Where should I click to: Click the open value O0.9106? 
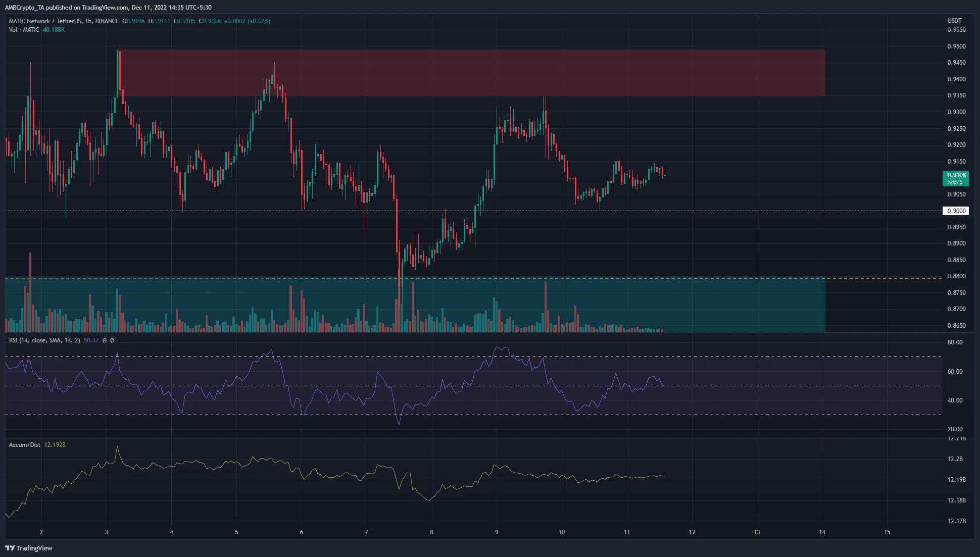133,21
